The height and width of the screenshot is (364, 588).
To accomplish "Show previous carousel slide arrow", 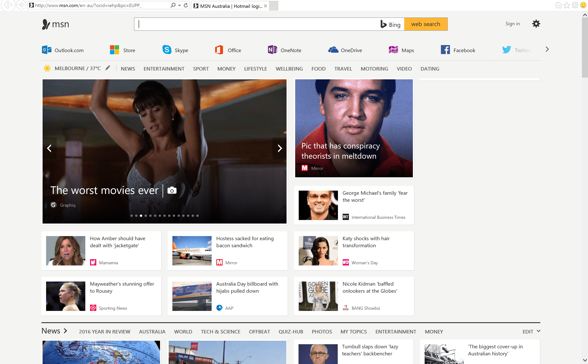I will point(49,148).
